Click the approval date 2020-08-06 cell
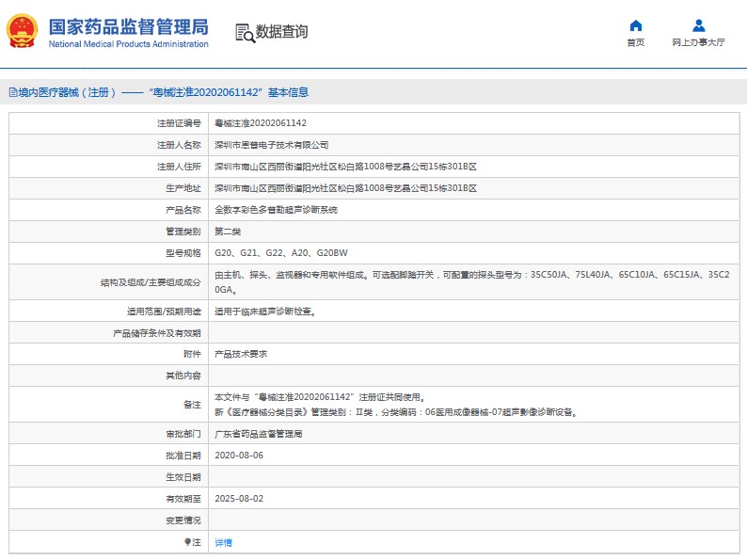Image resolution: width=747 pixels, height=560 pixels. click(473, 456)
